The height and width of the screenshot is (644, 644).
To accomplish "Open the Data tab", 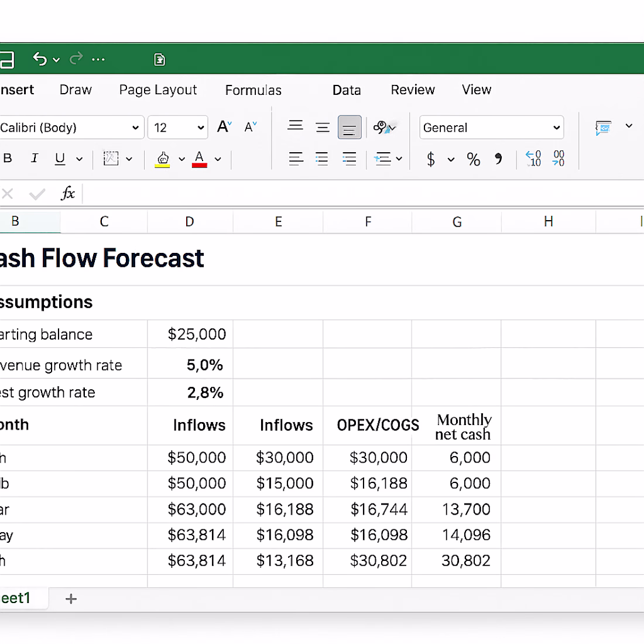I will coord(347,90).
